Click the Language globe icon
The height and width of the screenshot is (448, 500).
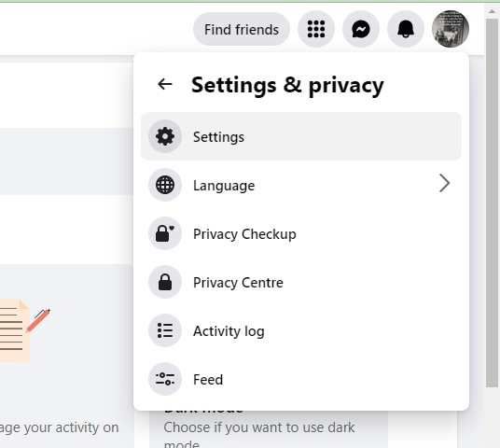(x=165, y=185)
